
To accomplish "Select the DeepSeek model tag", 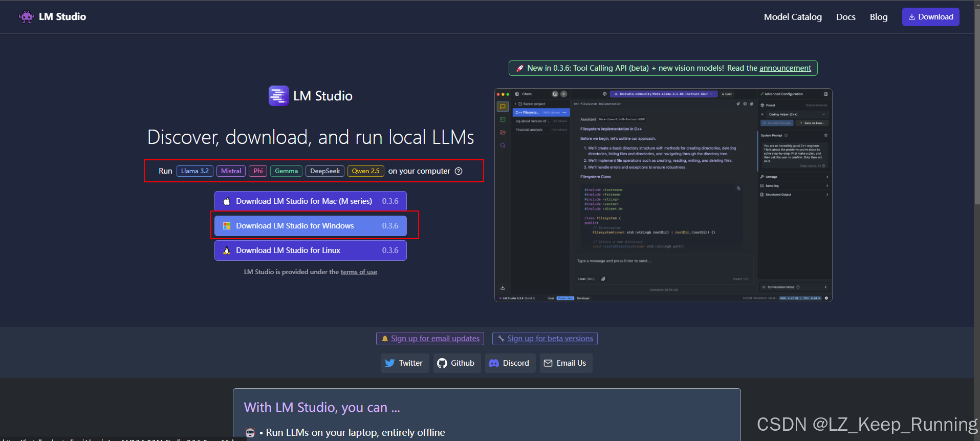I will [x=325, y=171].
